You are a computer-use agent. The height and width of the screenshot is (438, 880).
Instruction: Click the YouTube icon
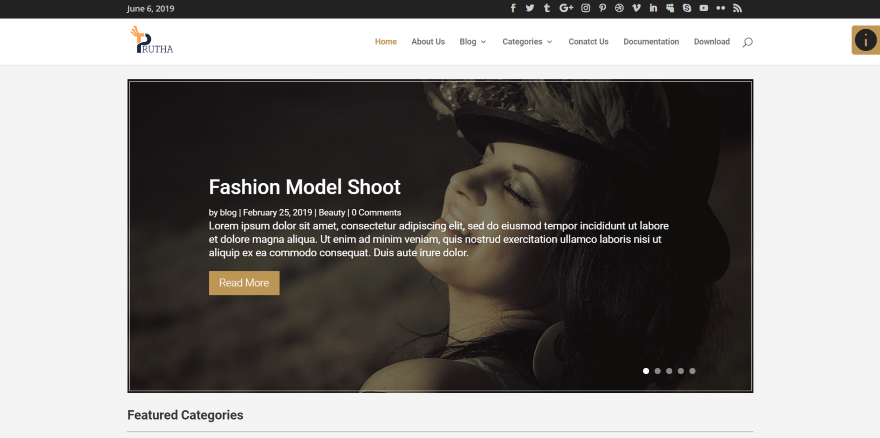click(x=704, y=8)
